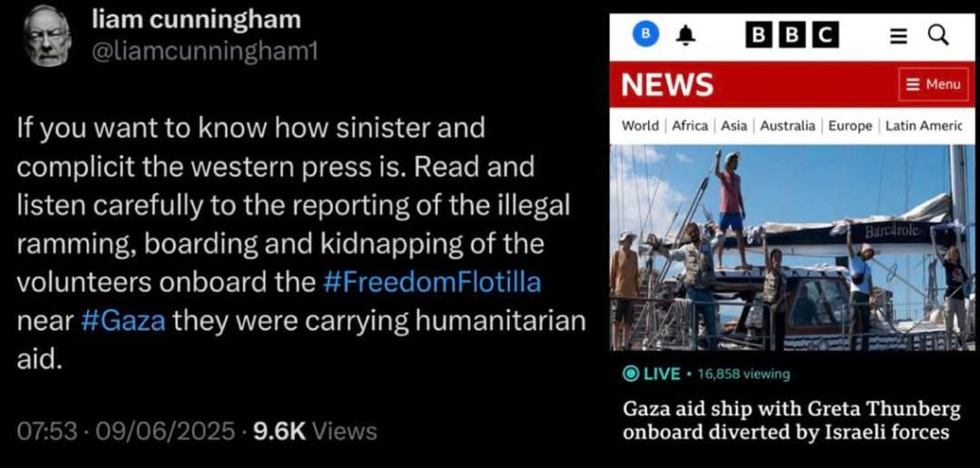Open the BBC account profile icon
The width and height of the screenshot is (980, 468).
click(646, 35)
